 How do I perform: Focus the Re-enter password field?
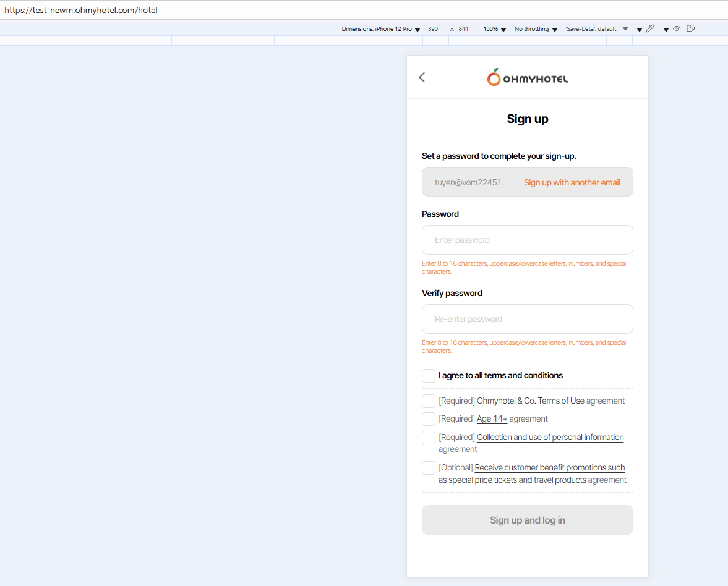tap(528, 319)
